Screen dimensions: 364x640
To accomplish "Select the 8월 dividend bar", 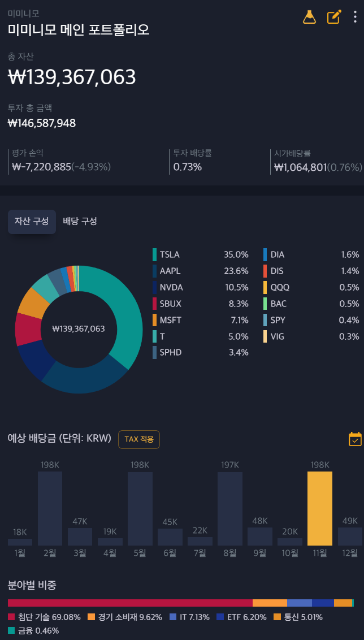I will (x=229, y=509).
